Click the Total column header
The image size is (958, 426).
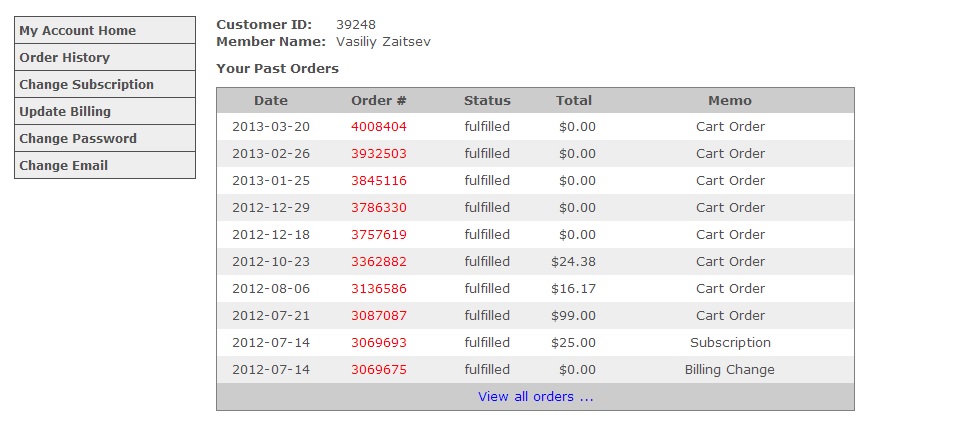tap(574, 101)
